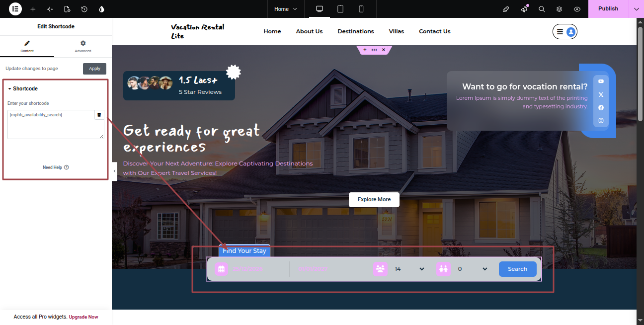The height and width of the screenshot is (325, 644).
Task: Open the Destinations menu item
Action: click(x=356, y=31)
